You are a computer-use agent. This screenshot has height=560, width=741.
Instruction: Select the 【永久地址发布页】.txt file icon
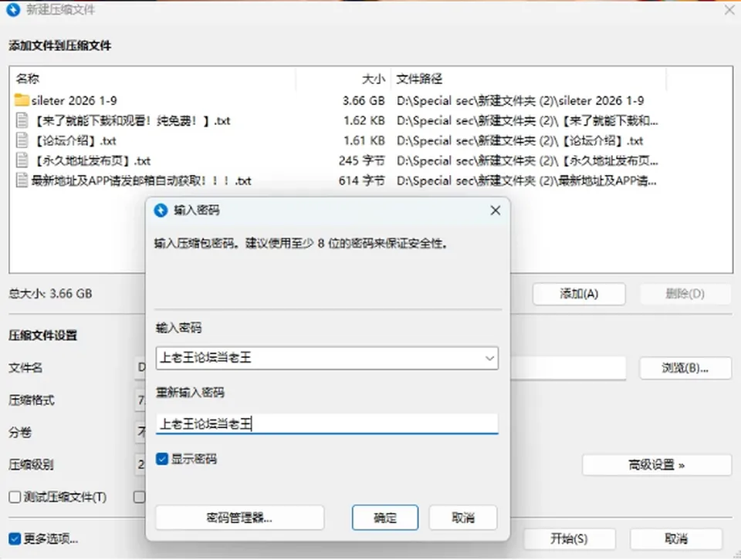(x=22, y=160)
